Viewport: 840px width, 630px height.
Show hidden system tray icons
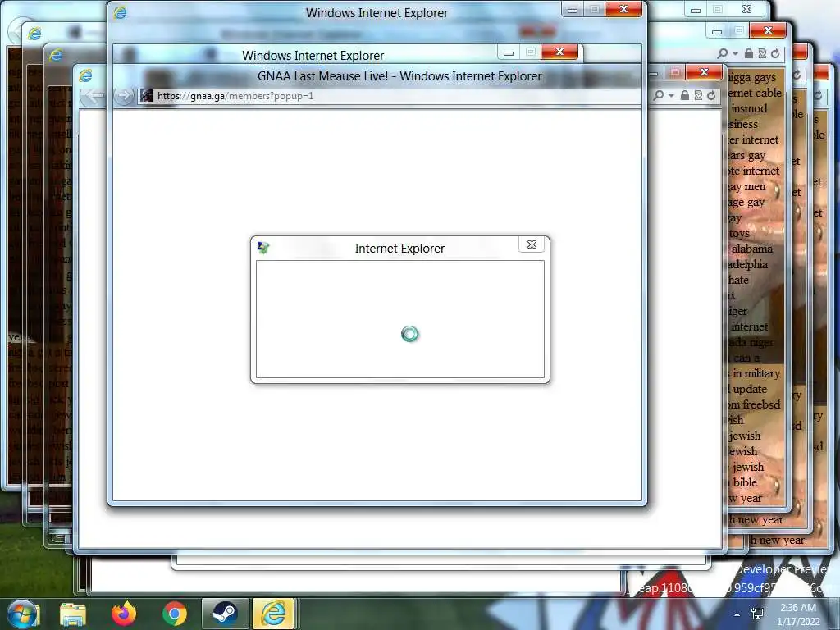point(737,614)
